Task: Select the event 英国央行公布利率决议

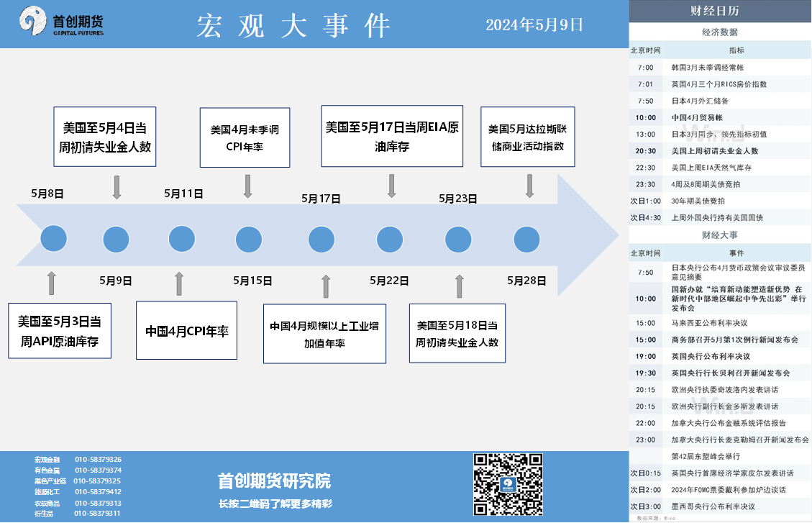Action: (720, 356)
